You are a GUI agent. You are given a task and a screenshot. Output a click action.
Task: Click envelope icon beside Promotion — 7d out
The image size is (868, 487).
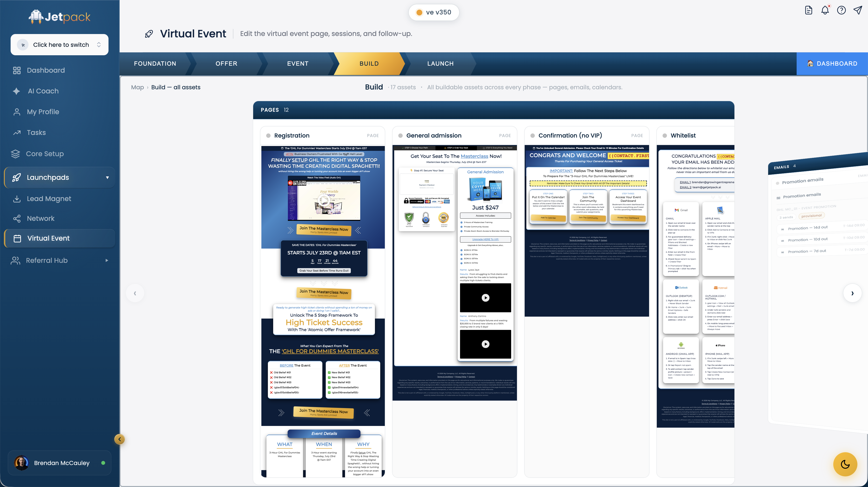(x=782, y=252)
